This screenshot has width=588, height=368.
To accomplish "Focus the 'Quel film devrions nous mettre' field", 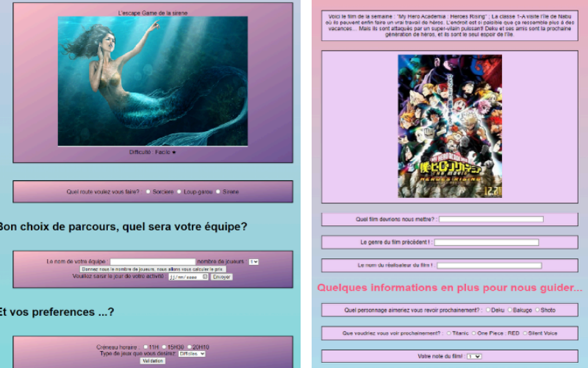I will (x=491, y=219).
